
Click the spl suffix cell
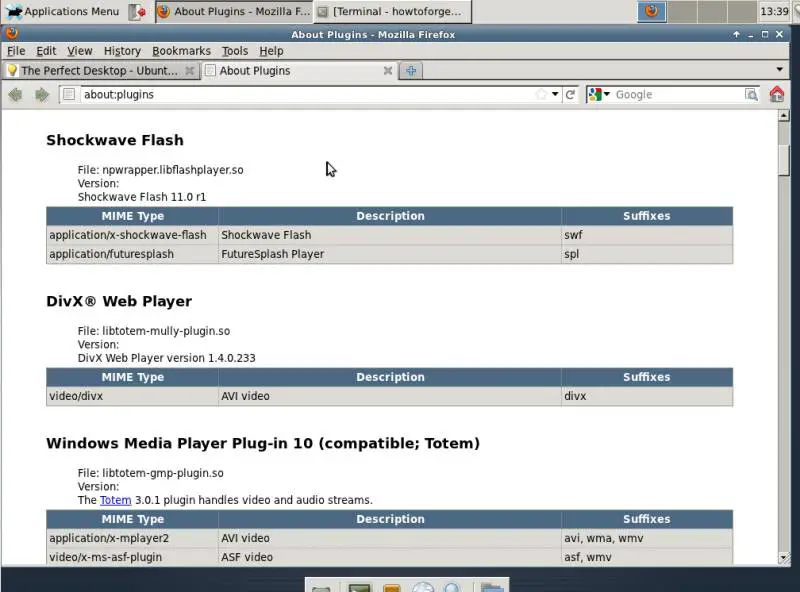click(x=646, y=254)
